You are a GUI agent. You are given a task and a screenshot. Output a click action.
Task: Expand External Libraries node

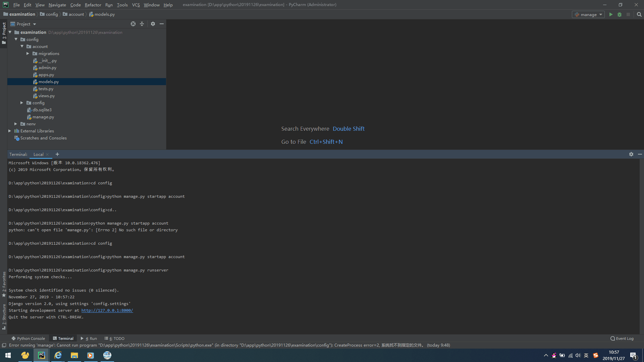pos(10,131)
